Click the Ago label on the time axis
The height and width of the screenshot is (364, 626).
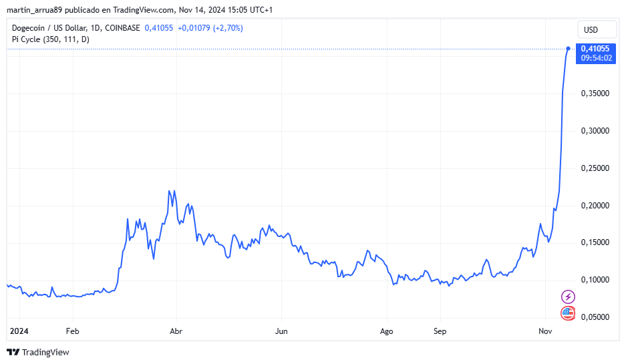click(386, 331)
